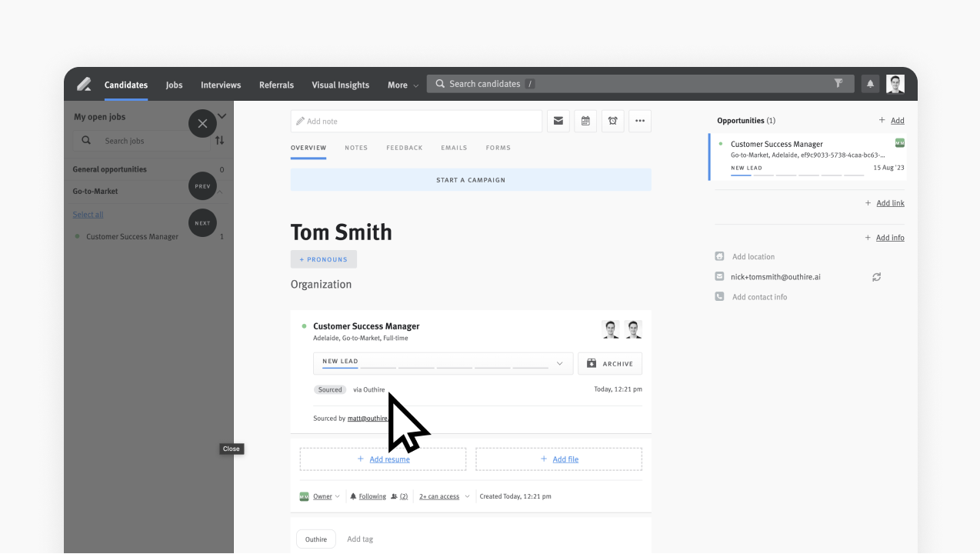Viewport: 980px width, 554px height.
Task: Click the nick+tomsmith@outhire.ai email
Action: [776, 277]
